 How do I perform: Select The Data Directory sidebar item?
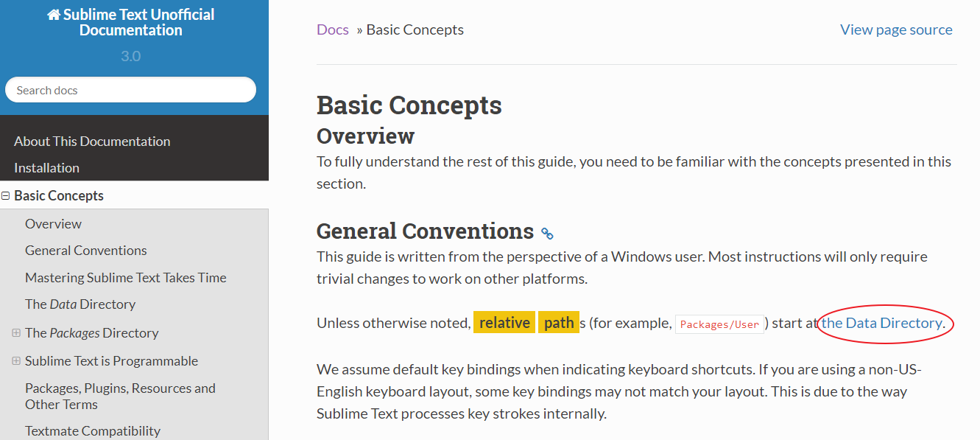(x=80, y=304)
